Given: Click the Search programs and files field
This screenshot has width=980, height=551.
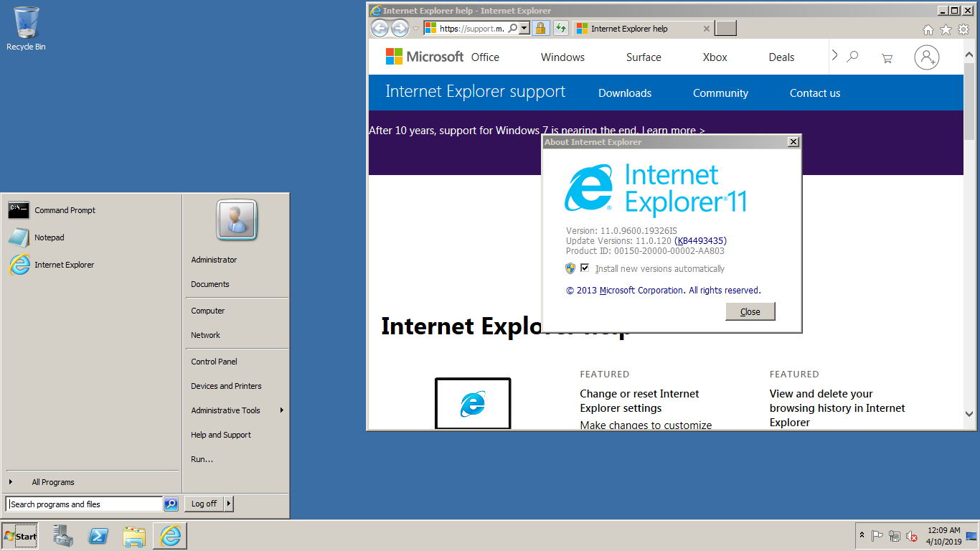Looking at the screenshot, I should coord(84,504).
